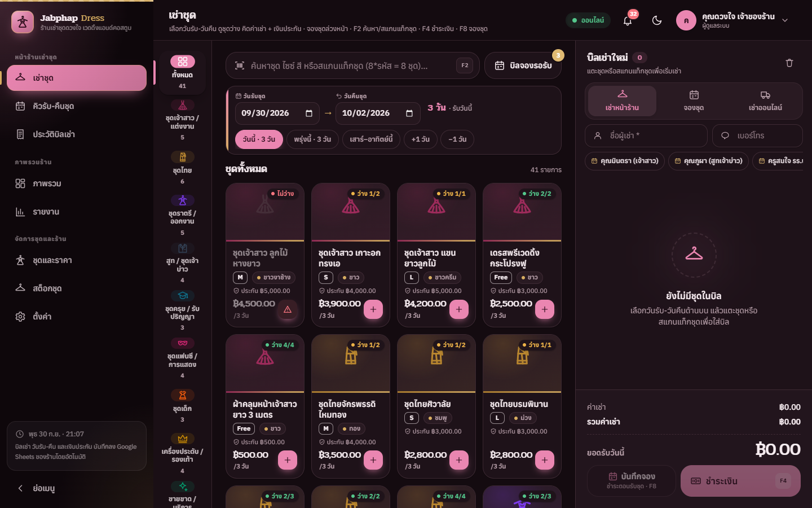Add เดรสพรีเวดดิ้ง กระโปรงฟู to bill
Screen dimensions: 812x508
coord(545,309)
